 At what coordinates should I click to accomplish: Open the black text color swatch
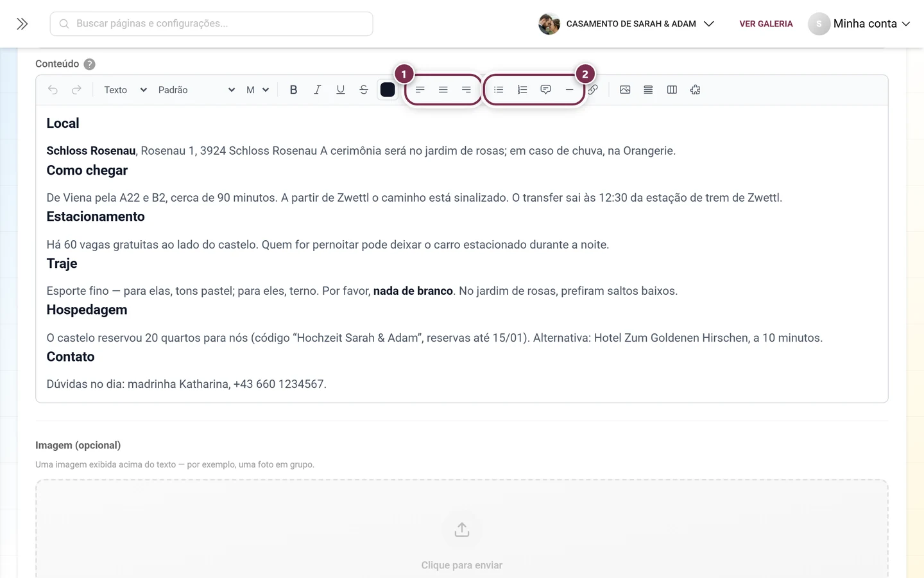[x=388, y=90]
